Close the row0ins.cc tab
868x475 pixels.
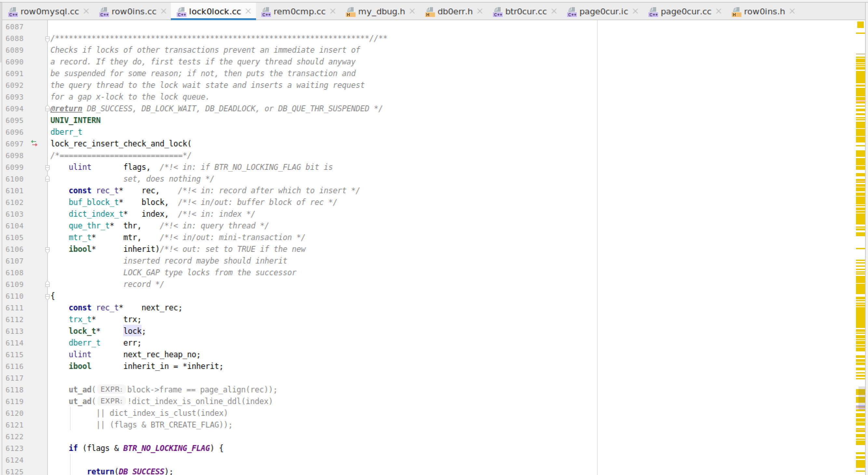(164, 11)
